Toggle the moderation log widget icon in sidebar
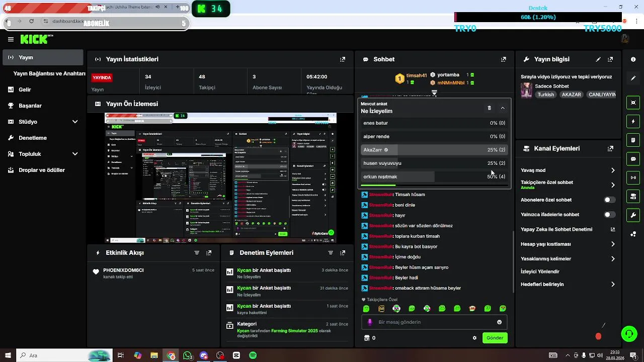The image size is (644, 362). tap(633, 140)
